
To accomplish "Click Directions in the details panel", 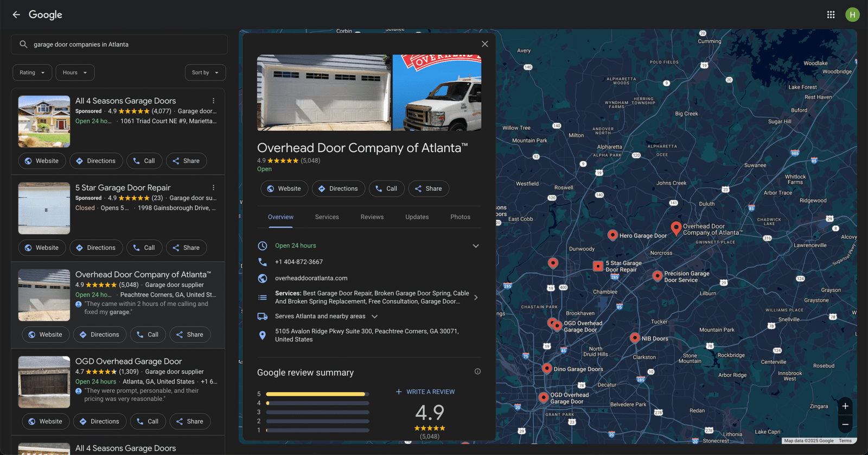I will tap(339, 188).
